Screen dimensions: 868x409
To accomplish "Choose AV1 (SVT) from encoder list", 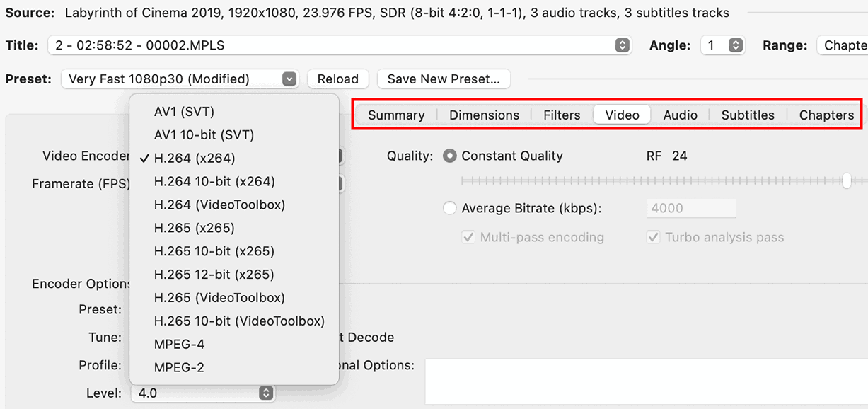I will pyautogui.click(x=184, y=112).
